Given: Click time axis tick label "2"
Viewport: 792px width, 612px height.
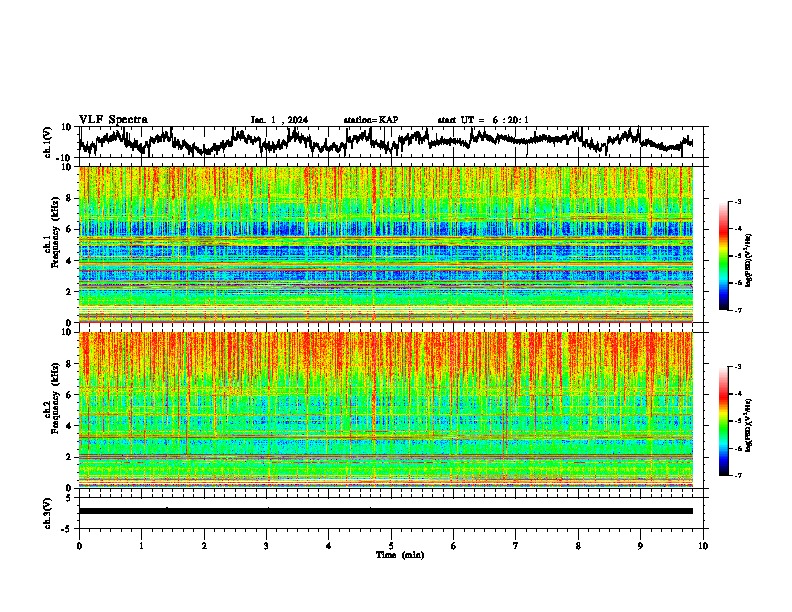Looking at the screenshot, I should coord(204,546).
